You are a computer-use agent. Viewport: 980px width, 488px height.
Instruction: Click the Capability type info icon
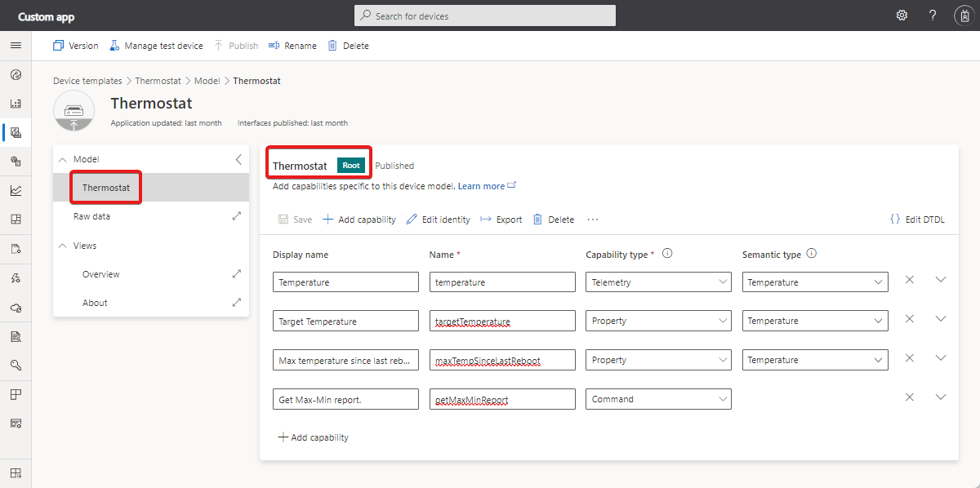[x=667, y=254]
